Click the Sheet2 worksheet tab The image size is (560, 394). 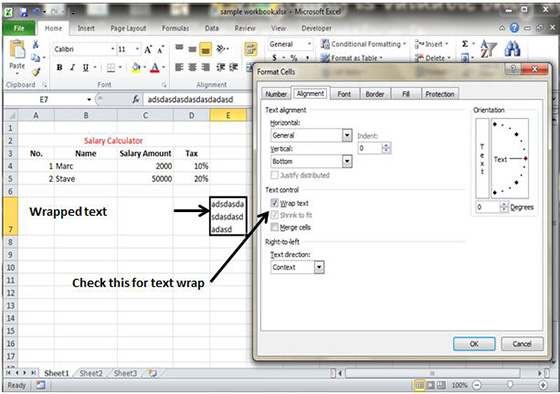91,373
